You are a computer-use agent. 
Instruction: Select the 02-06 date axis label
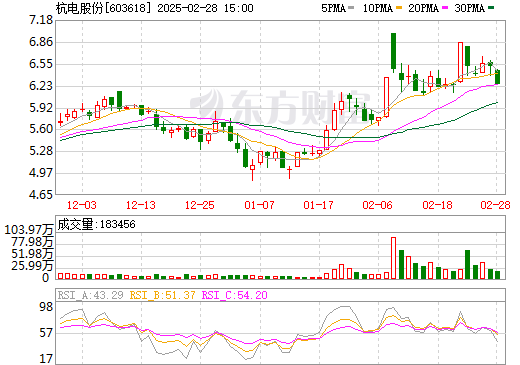coord(378,205)
